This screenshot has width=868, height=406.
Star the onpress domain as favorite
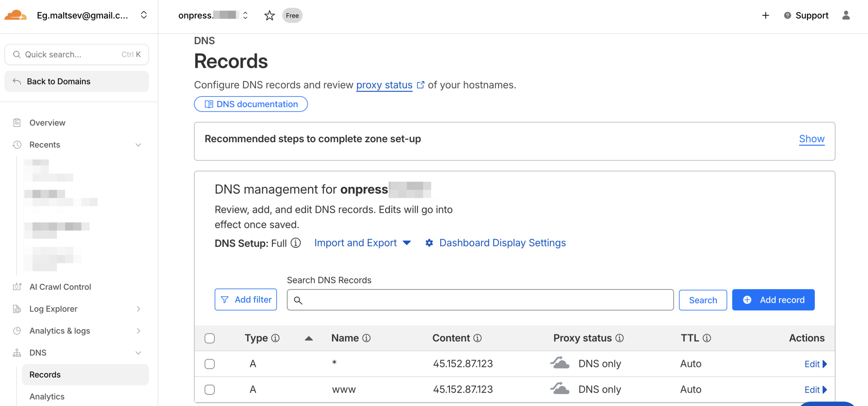click(269, 15)
